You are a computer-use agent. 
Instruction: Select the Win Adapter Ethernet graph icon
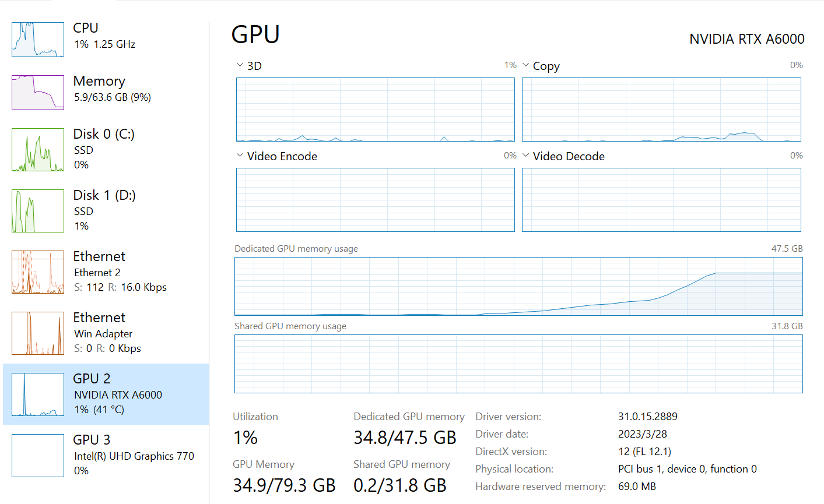tap(38, 333)
